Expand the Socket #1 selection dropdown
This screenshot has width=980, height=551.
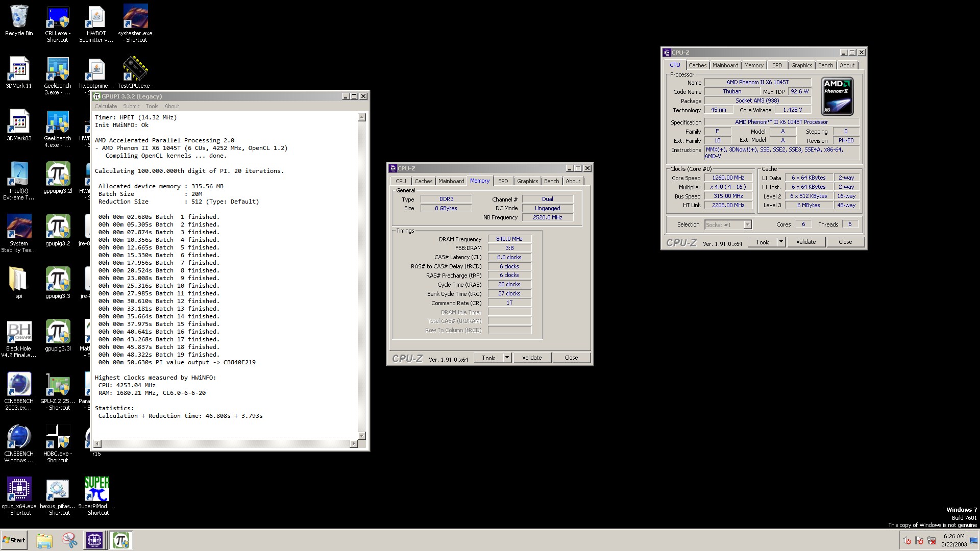pos(747,225)
